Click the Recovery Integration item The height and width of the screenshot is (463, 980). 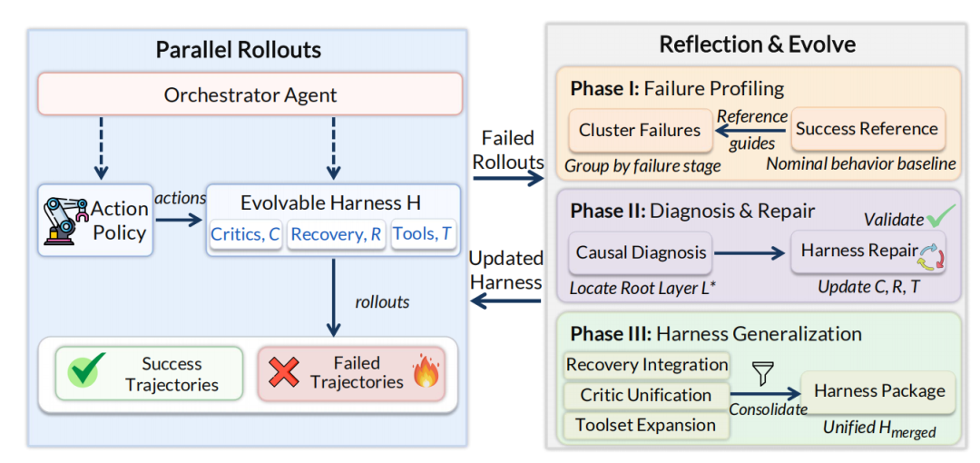(646, 365)
